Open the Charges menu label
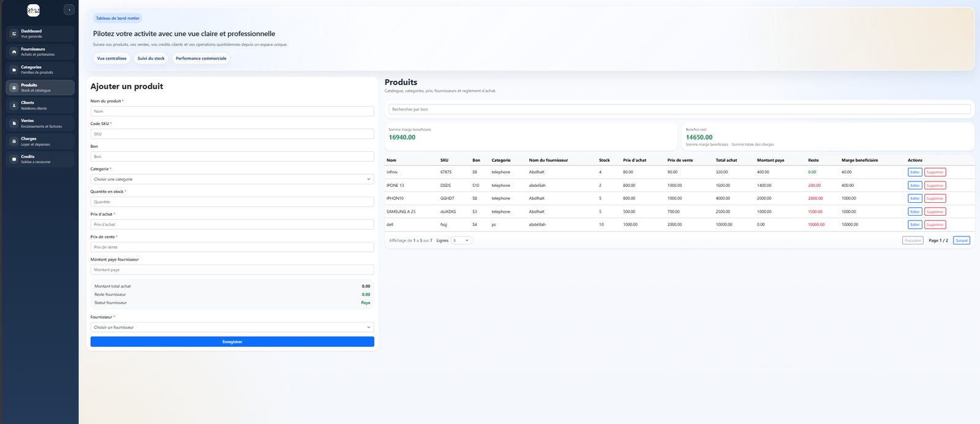The image size is (980, 424). (x=29, y=139)
